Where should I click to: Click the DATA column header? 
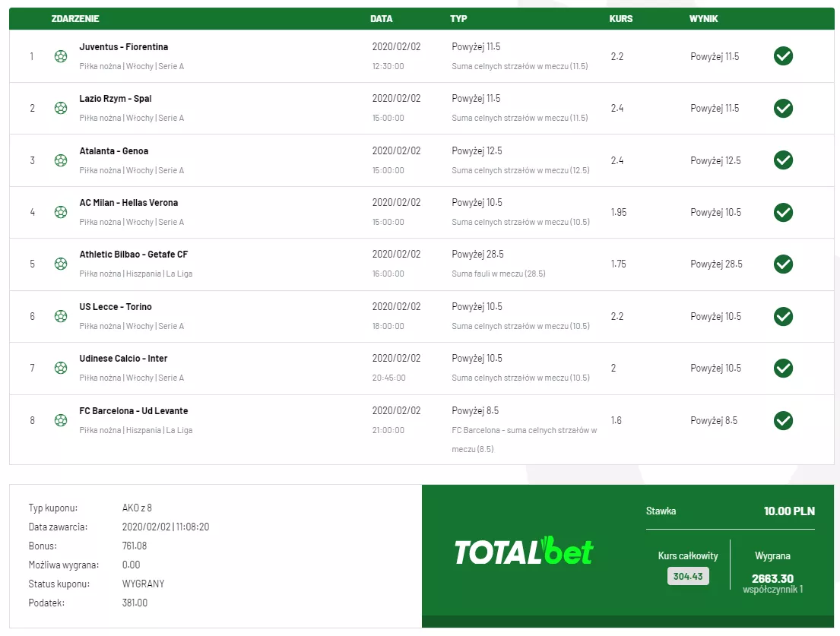coord(382,19)
